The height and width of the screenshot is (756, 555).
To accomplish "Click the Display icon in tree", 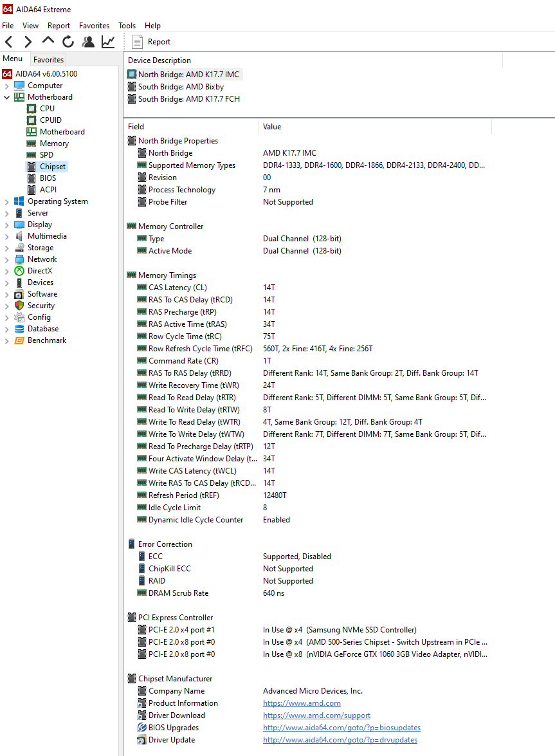I will 19,224.
